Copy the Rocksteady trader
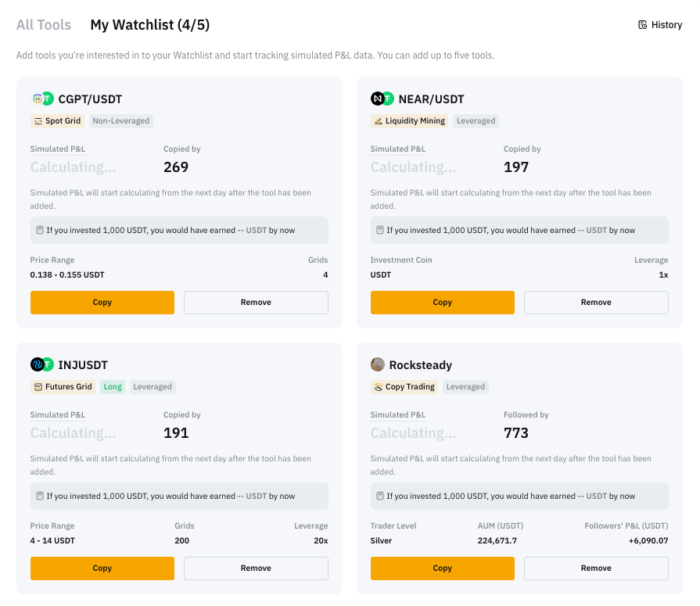The image size is (700, 606). coord(442,568)
